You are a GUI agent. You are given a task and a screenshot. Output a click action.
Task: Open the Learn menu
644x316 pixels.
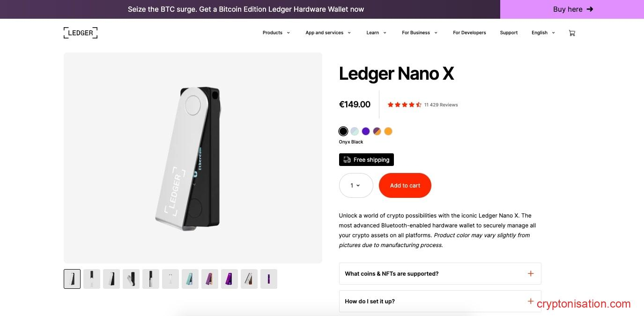[376, 32]
